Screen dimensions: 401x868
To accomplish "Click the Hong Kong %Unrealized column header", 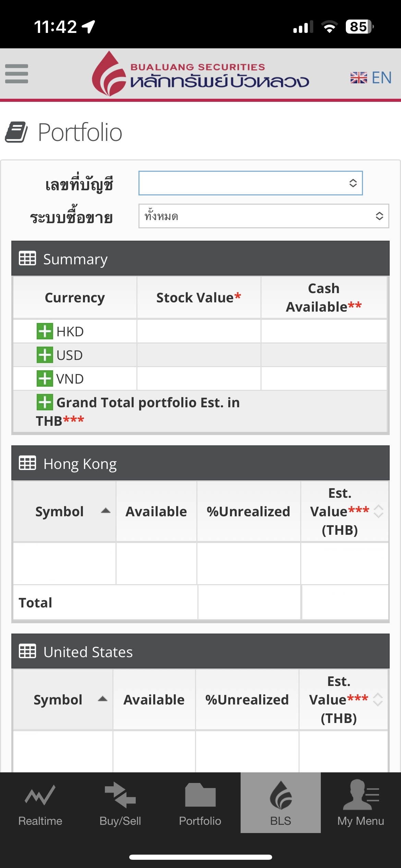I will coord(248,511).
